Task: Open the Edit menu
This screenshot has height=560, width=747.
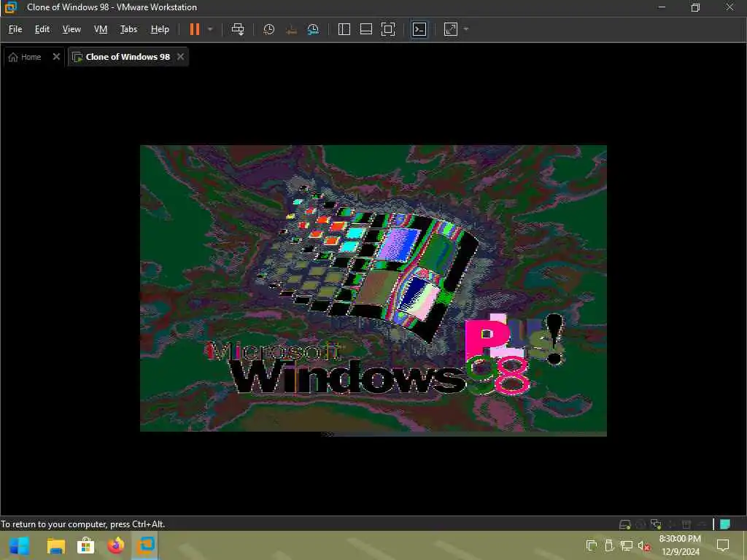Action: [x=42, y=29]
